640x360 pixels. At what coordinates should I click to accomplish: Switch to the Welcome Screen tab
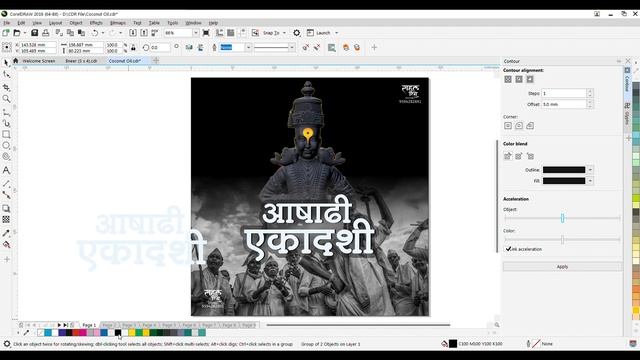click(x=38, y=61)
